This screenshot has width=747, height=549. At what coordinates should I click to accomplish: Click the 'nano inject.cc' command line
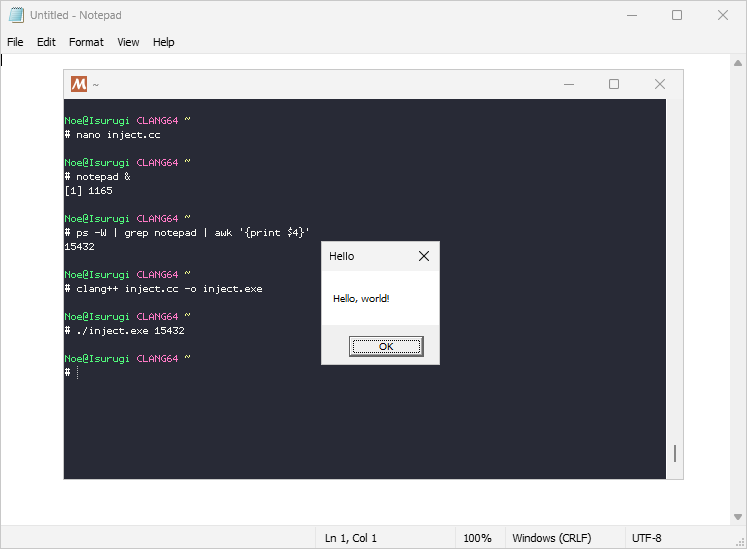click(112, 135)
